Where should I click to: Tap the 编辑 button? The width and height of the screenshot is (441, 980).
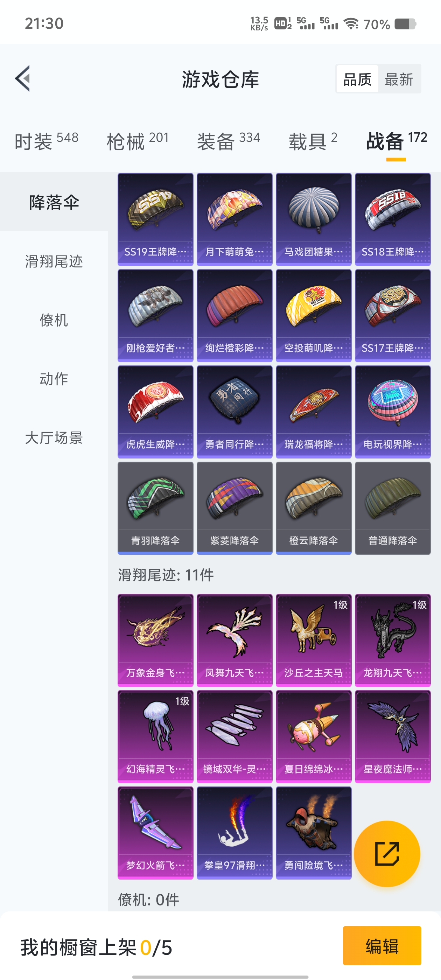coord(382,946)
